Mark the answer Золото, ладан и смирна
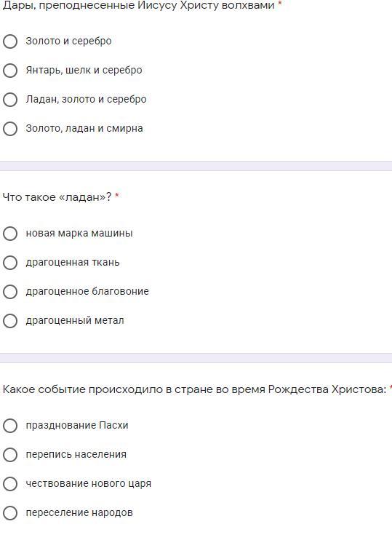 point(10,129)
